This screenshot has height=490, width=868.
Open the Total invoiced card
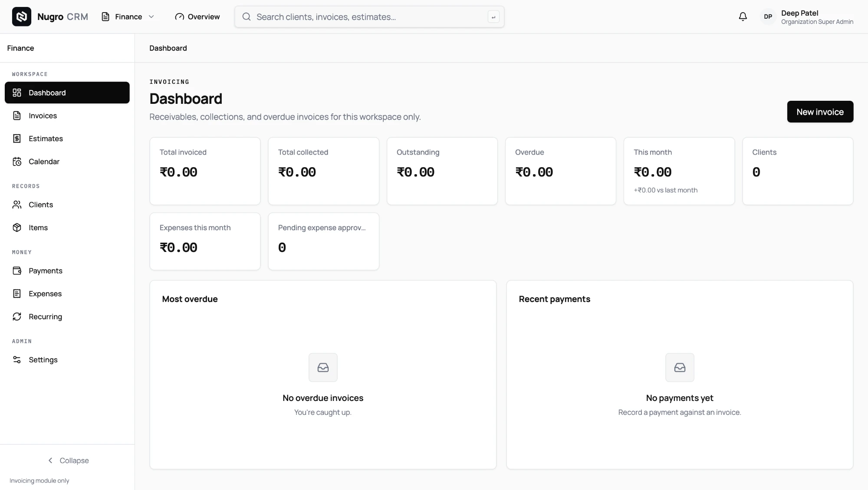coord(205,171)
